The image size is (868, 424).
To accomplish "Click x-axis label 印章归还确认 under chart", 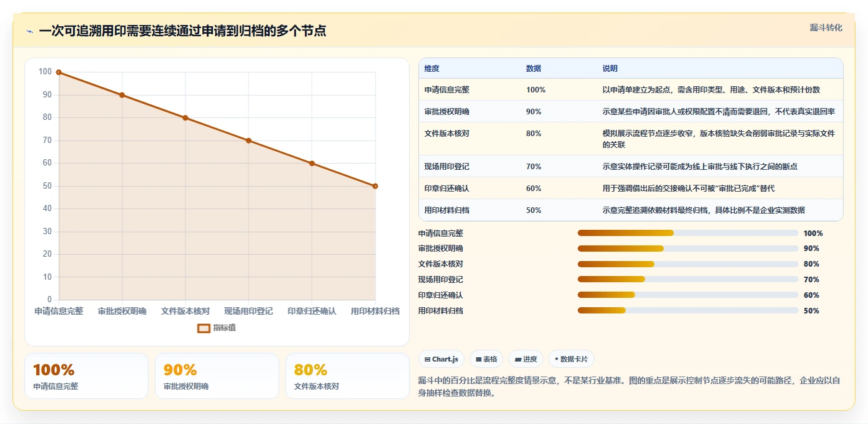I will coord(312,311).
